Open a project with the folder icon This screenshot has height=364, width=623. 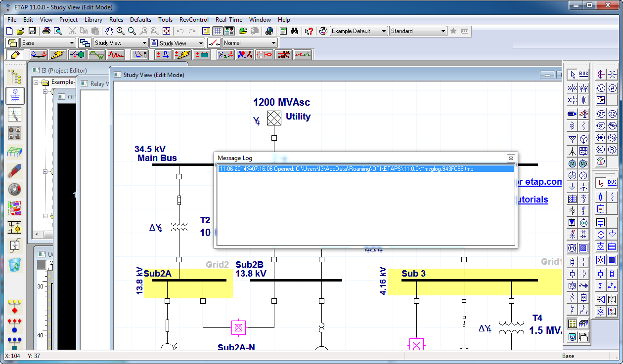20,31
